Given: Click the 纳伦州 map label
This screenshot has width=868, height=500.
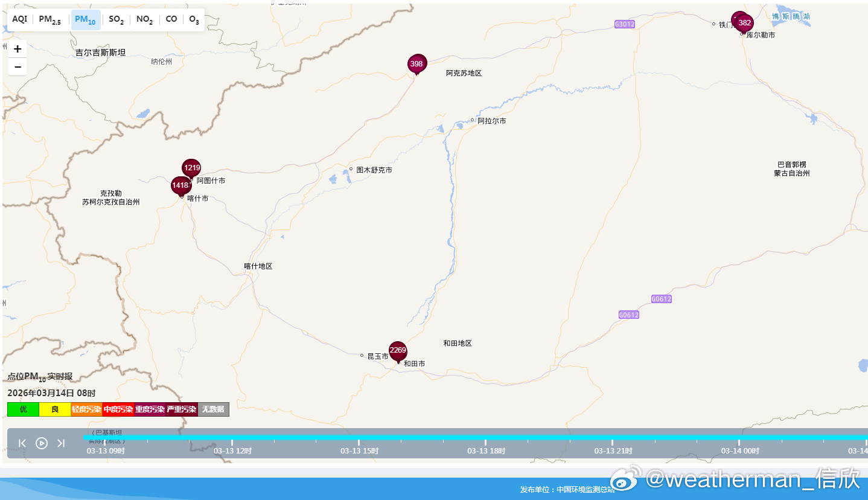Looking at the screenshot, I should pos(161,62).
